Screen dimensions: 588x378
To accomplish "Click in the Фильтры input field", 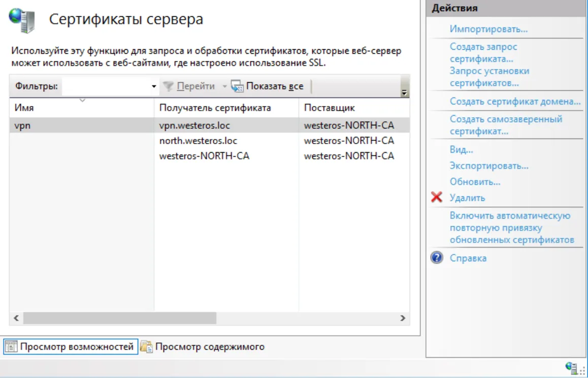I will (x=106, y=86).
